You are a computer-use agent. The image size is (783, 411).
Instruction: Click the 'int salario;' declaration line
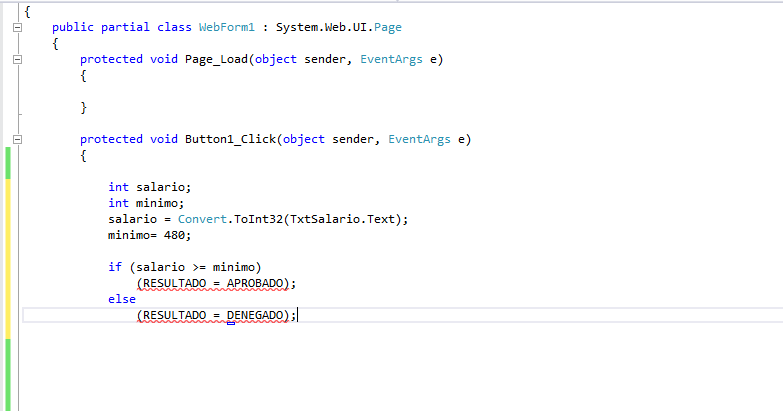tap(150, 187)
